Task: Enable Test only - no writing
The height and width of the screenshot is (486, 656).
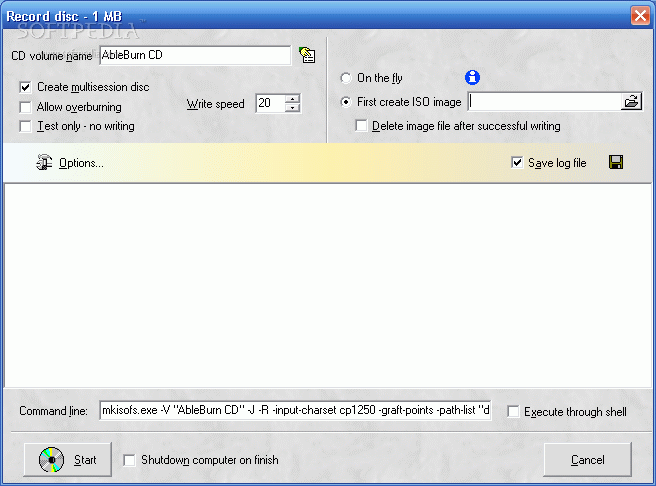Action: pos(26,126)
